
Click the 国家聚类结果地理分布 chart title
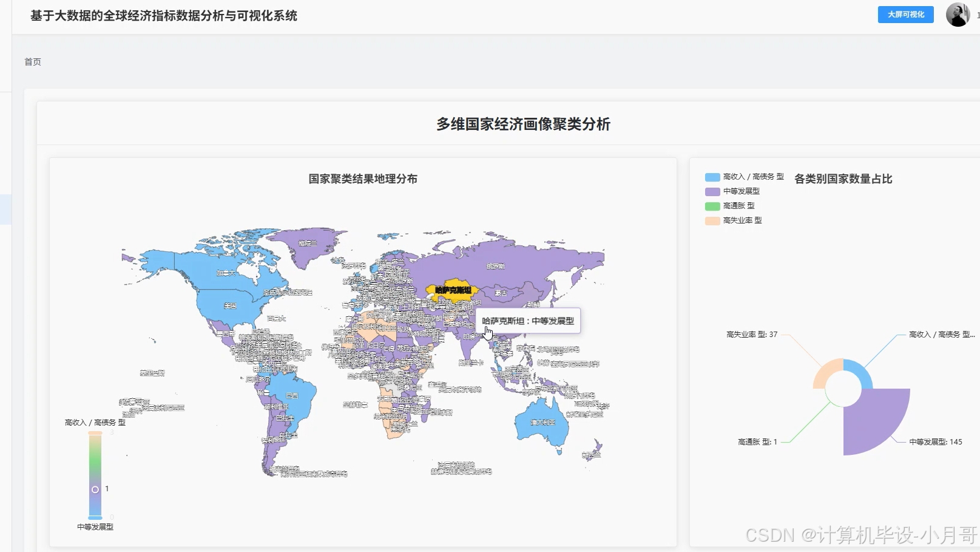coord(363,179)
